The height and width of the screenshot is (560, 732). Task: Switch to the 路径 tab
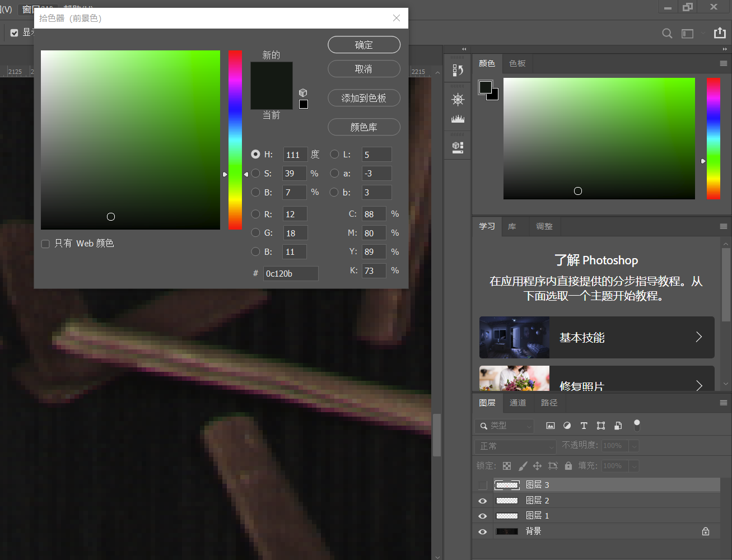[549, 403]
